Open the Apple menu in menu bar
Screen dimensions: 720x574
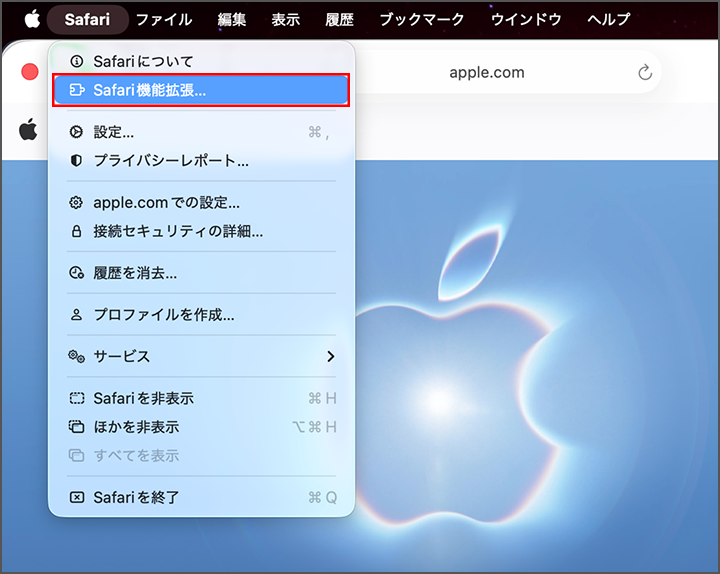(x=32, y=19)
